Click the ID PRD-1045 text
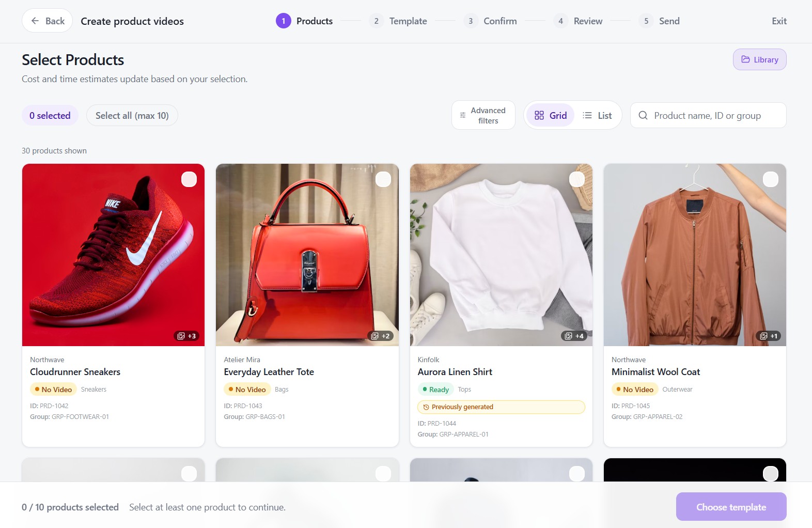The width and height of the screenshot is (812, 528). pyautogui.click(x=631, y=406)
